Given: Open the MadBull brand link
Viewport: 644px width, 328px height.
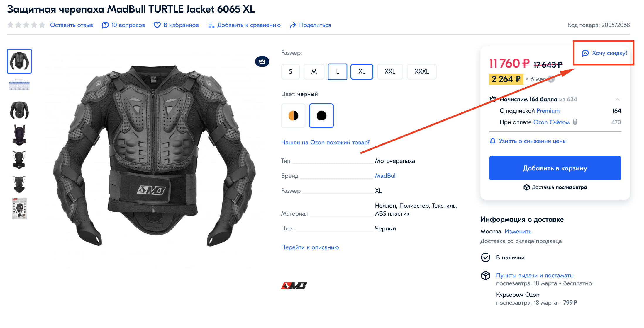Looking at the screenshot, I should 386,176.
